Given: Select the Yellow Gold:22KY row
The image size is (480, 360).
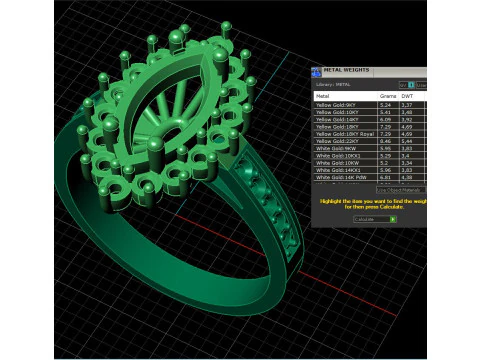Looking at the screenshot, I should (x=369, y=141).
